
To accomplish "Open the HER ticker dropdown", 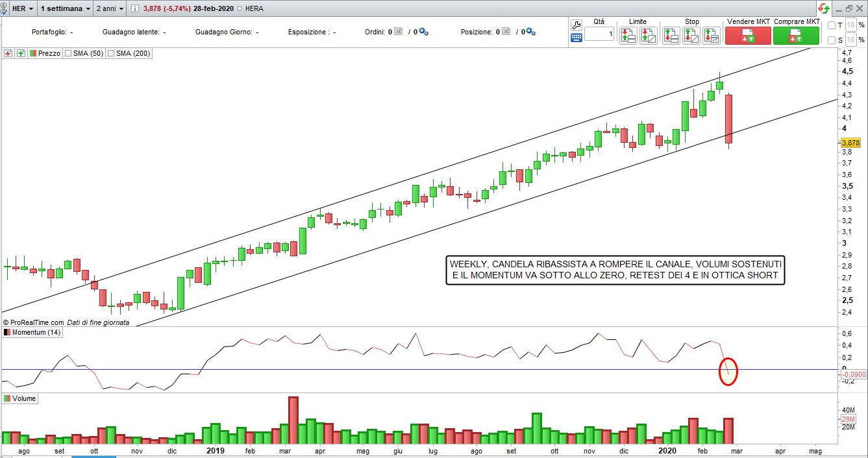I will 22,8.
